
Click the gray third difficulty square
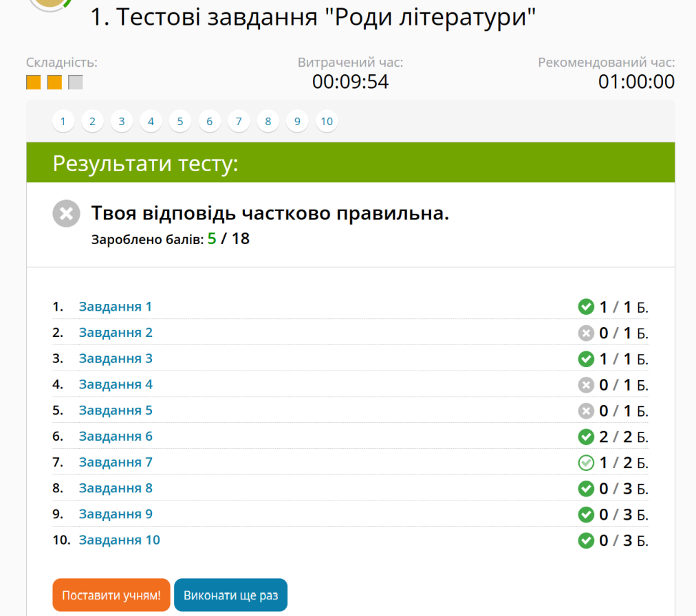[x=76, y=82]
